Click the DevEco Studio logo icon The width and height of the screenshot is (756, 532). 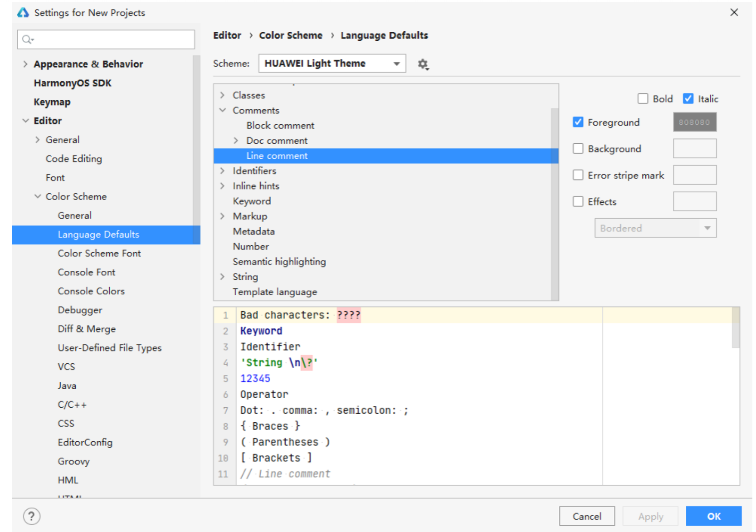click(x=23, y=13)
